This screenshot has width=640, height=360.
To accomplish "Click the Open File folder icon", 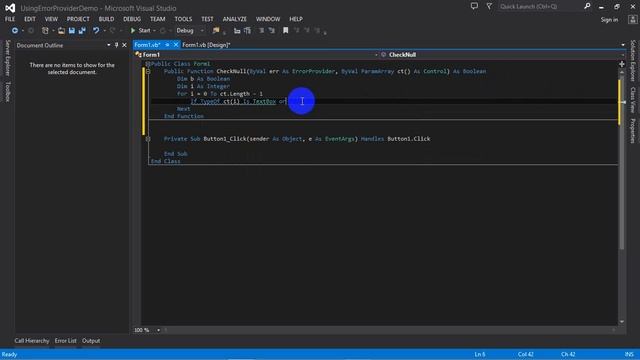I will [61, 31].
